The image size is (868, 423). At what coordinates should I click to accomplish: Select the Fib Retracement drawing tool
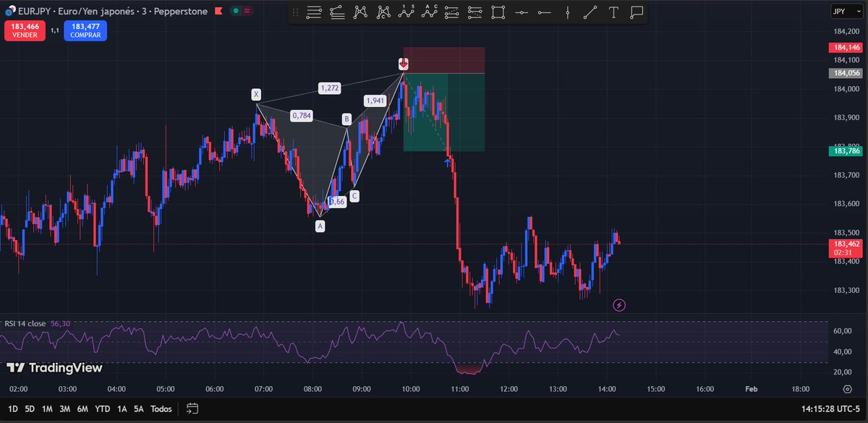click(314, 12)
